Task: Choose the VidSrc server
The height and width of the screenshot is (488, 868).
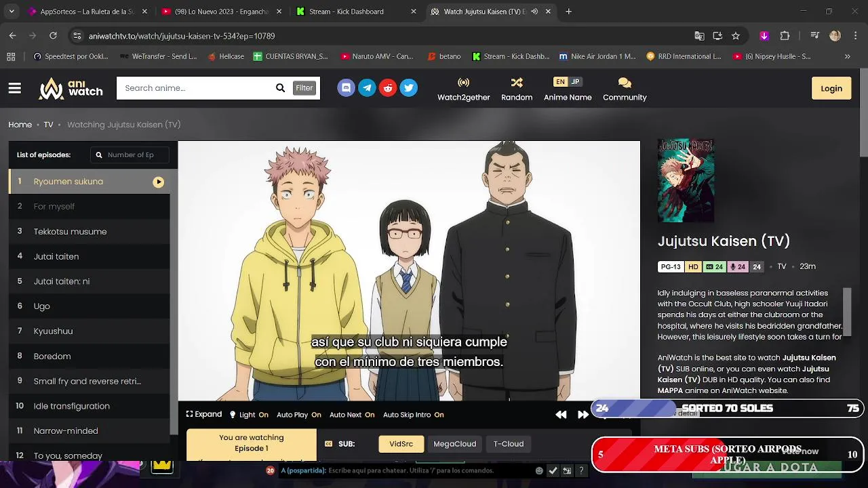Action: point(401,444)
